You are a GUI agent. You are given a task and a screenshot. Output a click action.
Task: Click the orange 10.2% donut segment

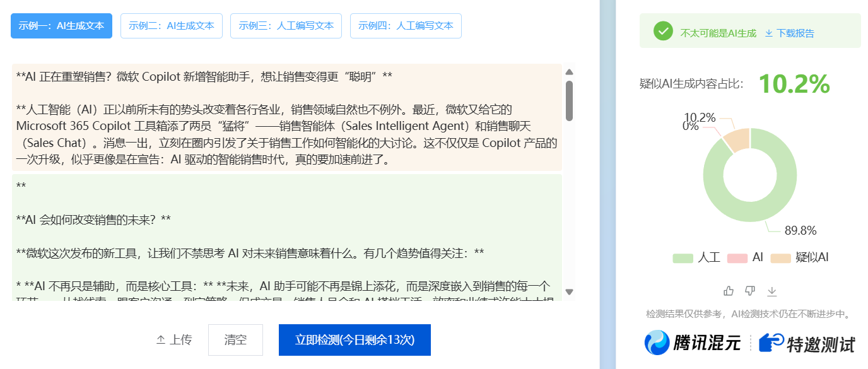pyautogui.click(x=736, y=140)
